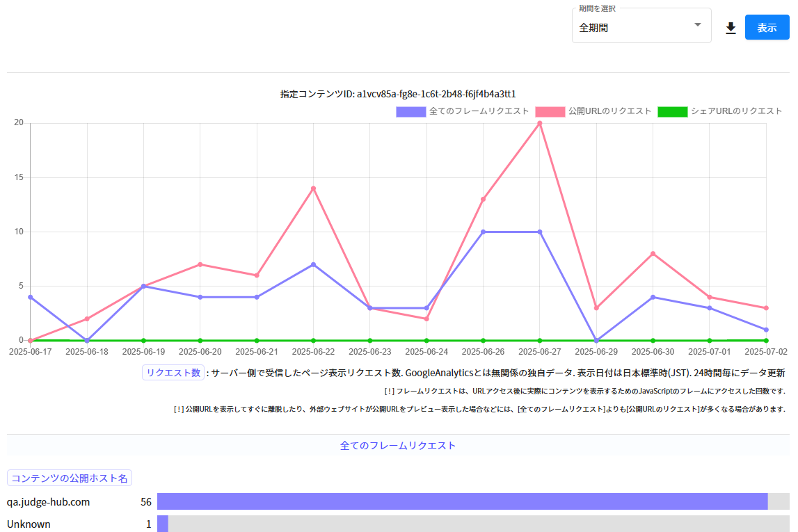Click legend label シェアURLのリクエスト
Screen dimensions: 798x532
point(736,111)
